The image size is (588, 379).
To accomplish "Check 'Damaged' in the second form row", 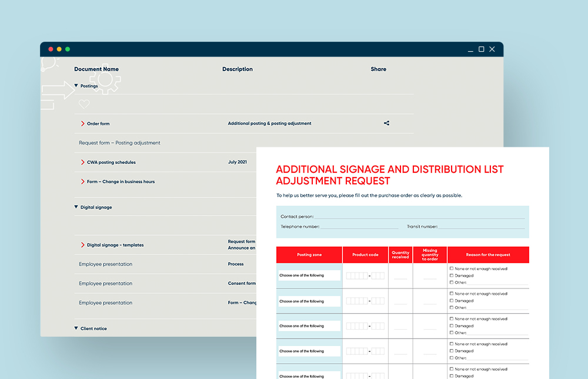I will [452, 301].
